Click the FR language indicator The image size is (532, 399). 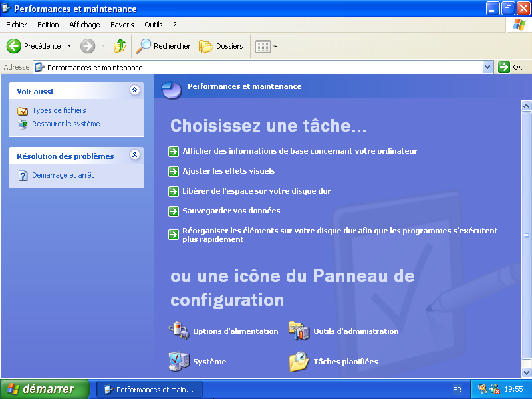(x=457, y=390)
